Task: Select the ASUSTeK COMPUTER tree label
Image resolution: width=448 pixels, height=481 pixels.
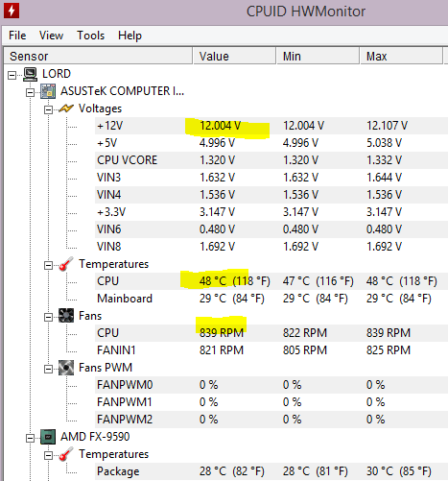Action: click(x=122, y=91)
